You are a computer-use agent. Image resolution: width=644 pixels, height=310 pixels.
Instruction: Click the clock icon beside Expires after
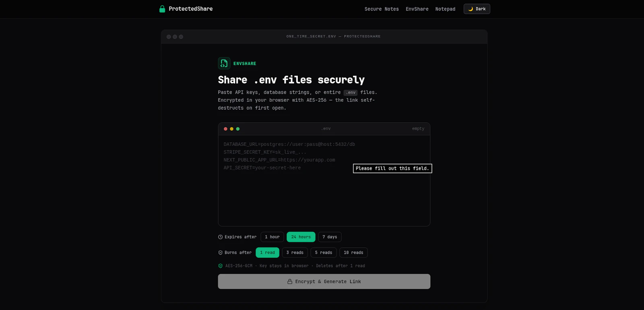pyautogui.click(x=220, y=237)
